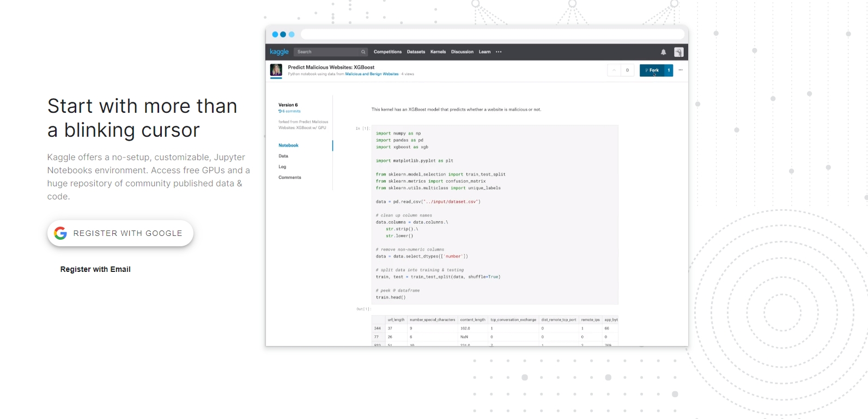
Task: Switch to the Log tab
Action: click(282, 167)
